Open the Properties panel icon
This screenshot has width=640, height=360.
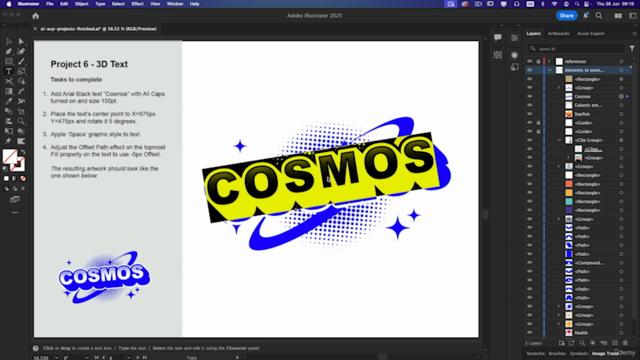click(514, 38)
